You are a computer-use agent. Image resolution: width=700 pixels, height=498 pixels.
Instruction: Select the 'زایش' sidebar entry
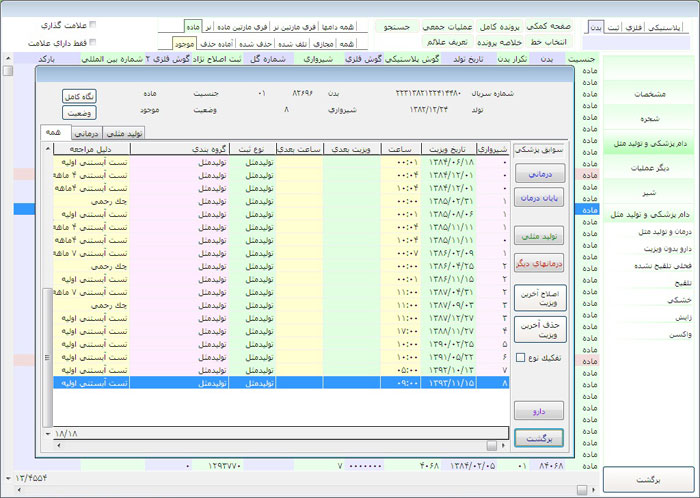[x=683, y=318]
